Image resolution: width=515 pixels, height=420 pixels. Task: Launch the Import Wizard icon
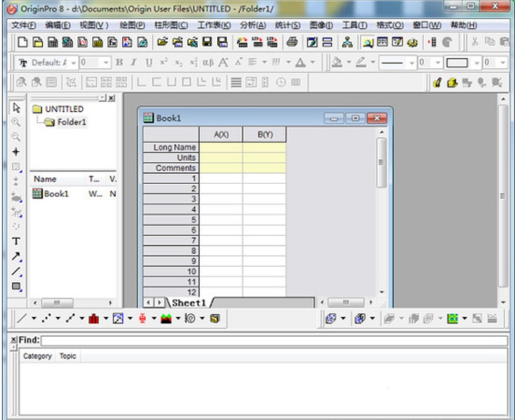(x=243, y=42)
